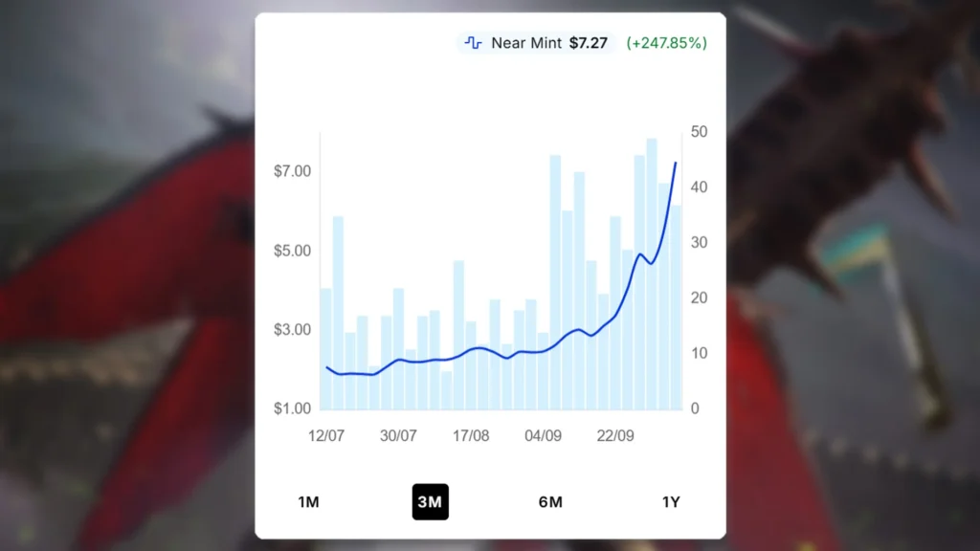Click the $1.00 price axis label

coord(292,408)
